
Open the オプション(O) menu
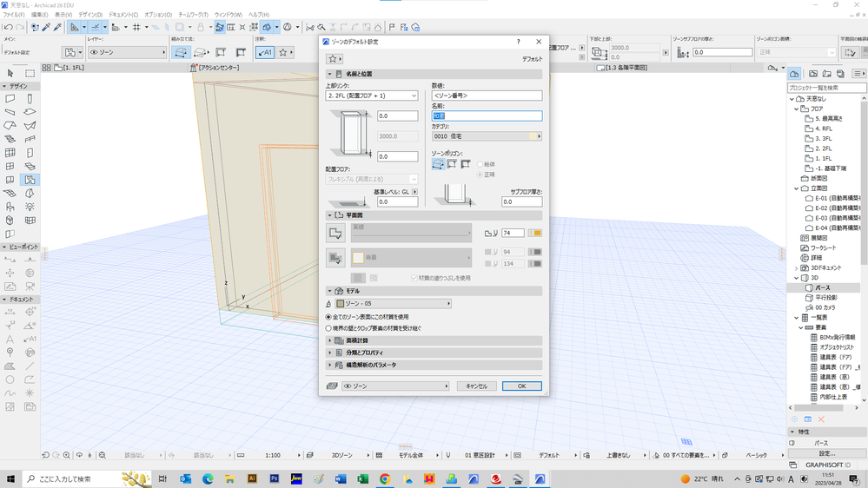point(158,15)
